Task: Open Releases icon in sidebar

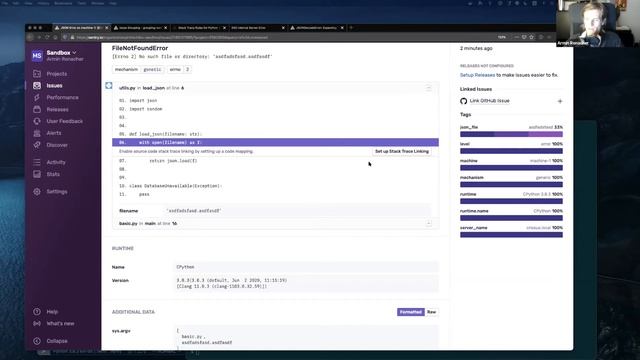Action: pyautogui.click(x=37, y=109)
